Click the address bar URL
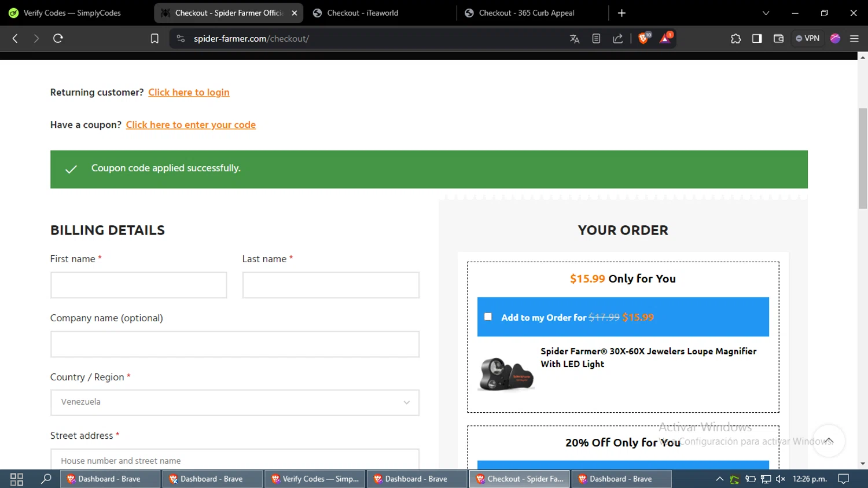868x488 pixels. tap(251, 39)
